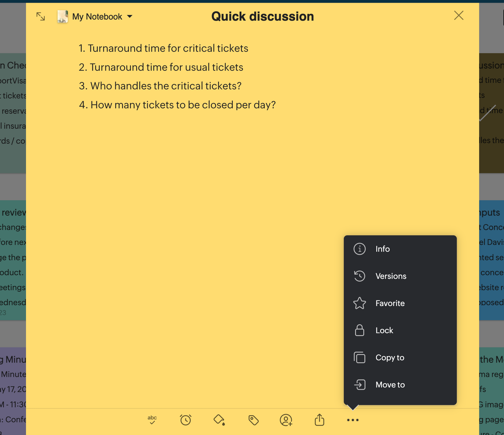View note Versions
Screen dimensions: 504x435
click(x=400, y=276)
